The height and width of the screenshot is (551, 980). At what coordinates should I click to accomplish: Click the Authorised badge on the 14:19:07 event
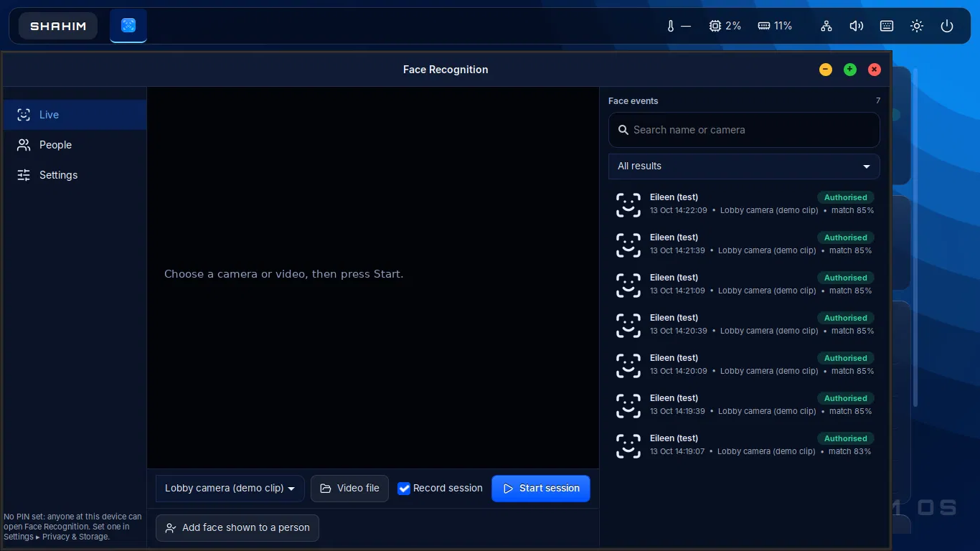pyautogui.click(x=846, y=438)
